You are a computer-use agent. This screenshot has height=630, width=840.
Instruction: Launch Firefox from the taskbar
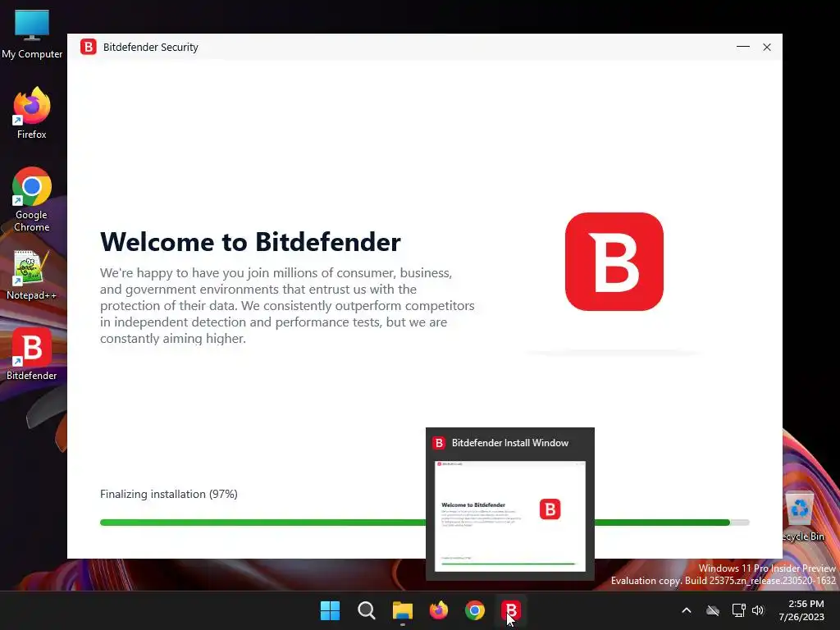click(439, 610)
